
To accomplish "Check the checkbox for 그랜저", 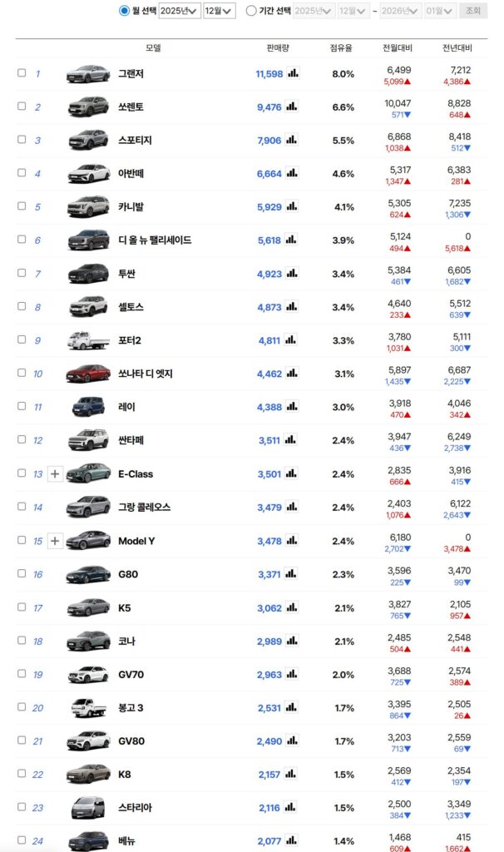I will (22, 73).
